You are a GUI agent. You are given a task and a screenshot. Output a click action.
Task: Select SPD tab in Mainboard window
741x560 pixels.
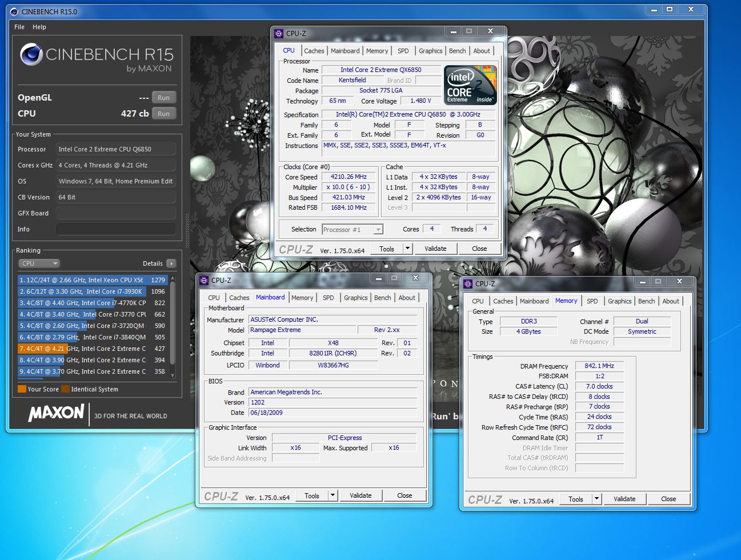(x=328, y=298)
